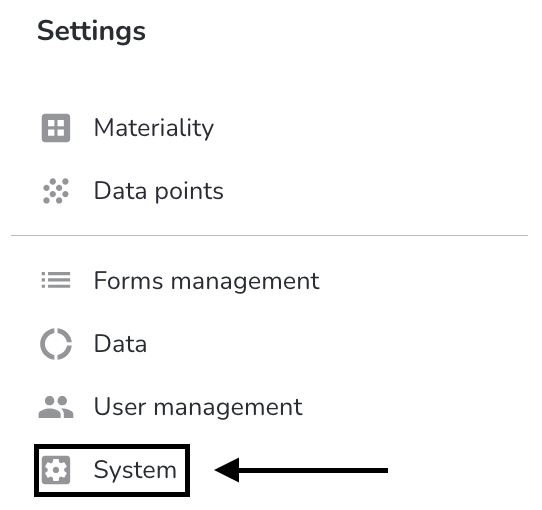Go to Forms management label
Viewport: 542px width, 510px height.
pyautogui.click(x=207, y=280)
